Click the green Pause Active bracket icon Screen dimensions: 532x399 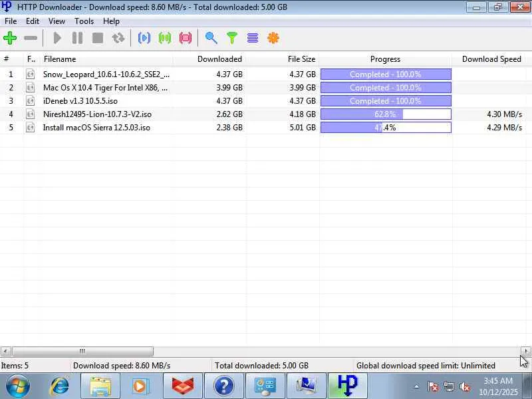[x=165, y=38]
